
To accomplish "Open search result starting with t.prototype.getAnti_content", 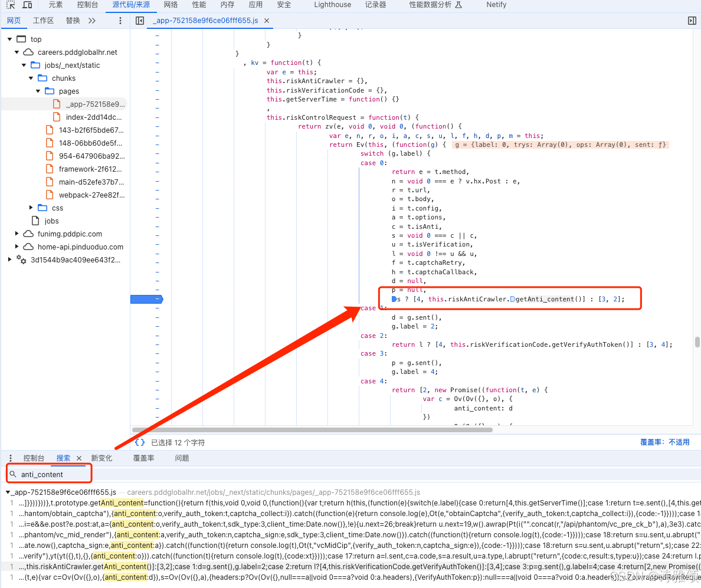I will [x=350, y=502].
